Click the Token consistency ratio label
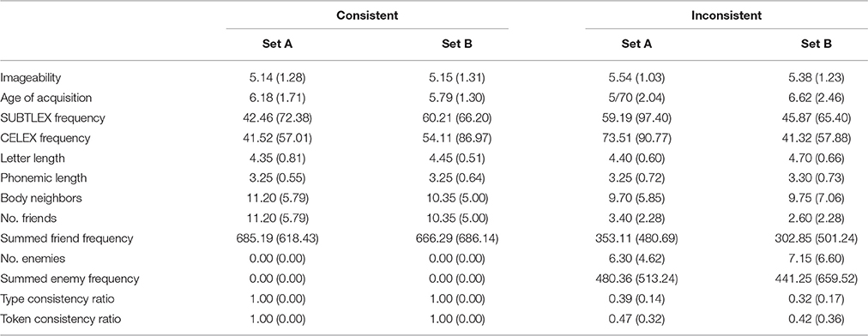Viewport: 868px width, 336px height. point(60,319)
